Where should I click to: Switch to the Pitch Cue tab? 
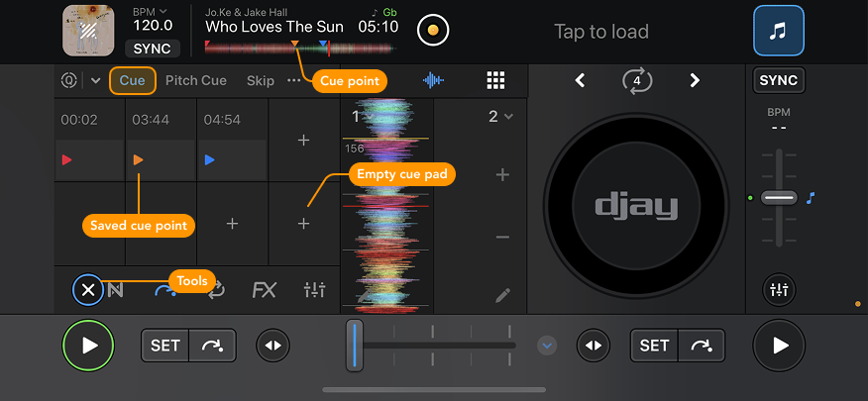[x=195, y=81]
